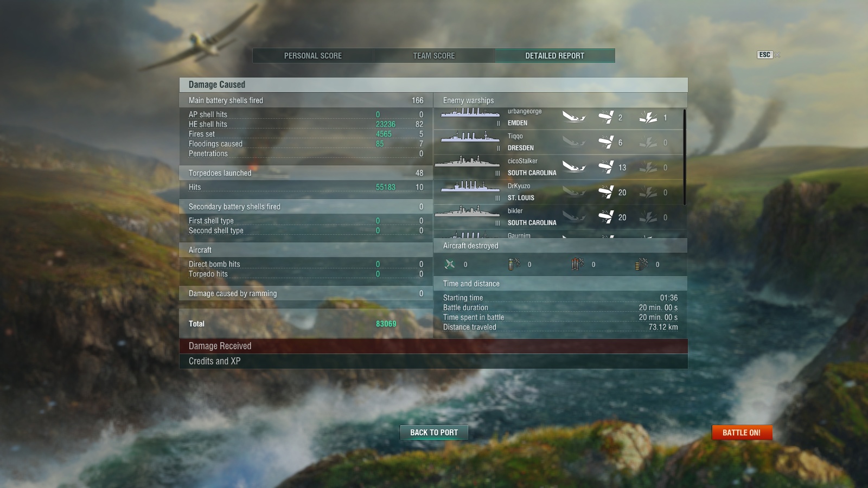Expand the Credits and XP section

(x=433, y=361)
